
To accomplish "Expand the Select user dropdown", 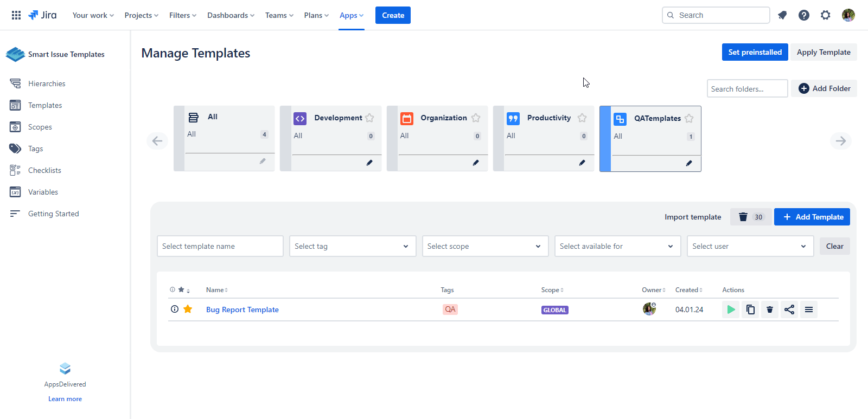I will (x=750, y=246).
